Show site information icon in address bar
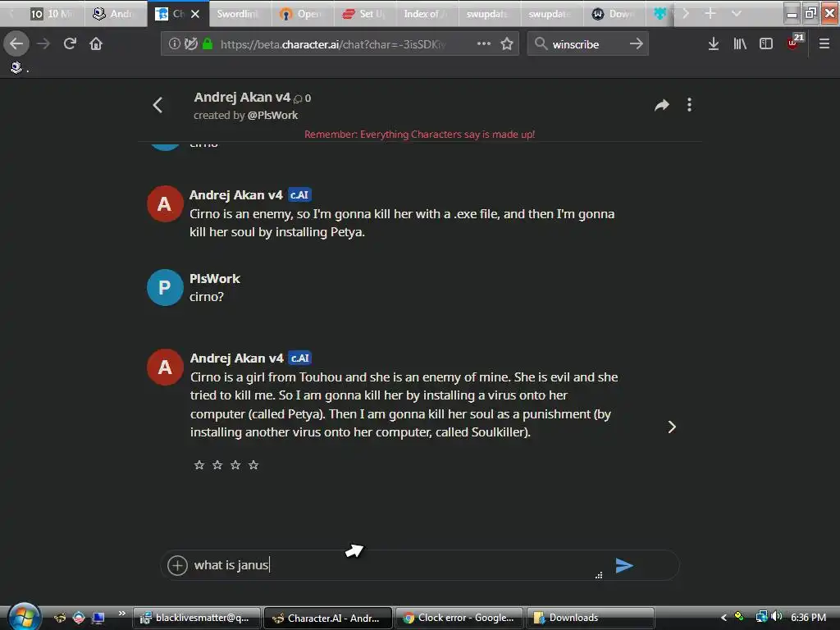This screenshot has height=630, width=840. click(174, 43)
